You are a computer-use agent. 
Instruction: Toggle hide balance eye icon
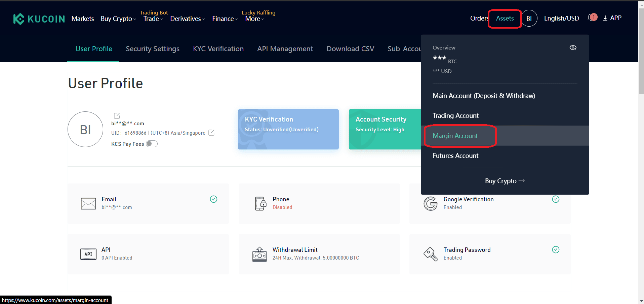(573, 47)
